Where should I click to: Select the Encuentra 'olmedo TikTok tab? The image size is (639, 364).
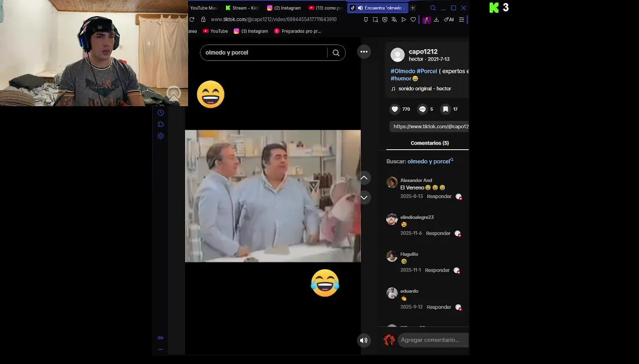[x=378, y=8]
